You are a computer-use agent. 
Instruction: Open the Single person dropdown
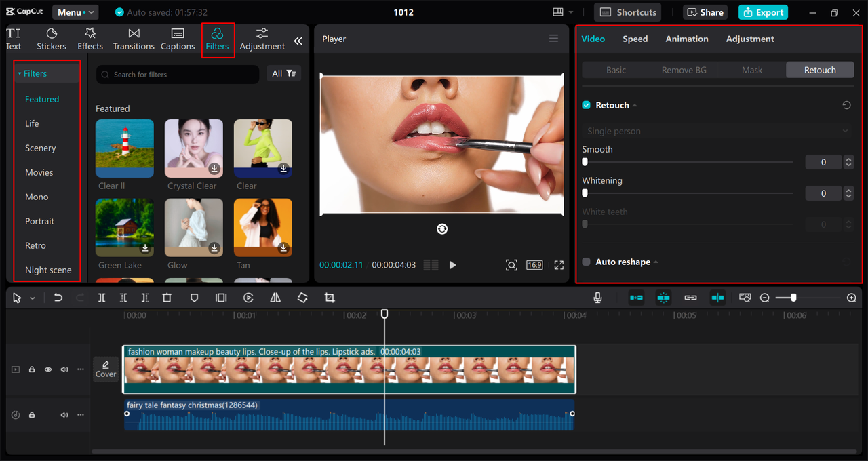click(x=717, y=131)
